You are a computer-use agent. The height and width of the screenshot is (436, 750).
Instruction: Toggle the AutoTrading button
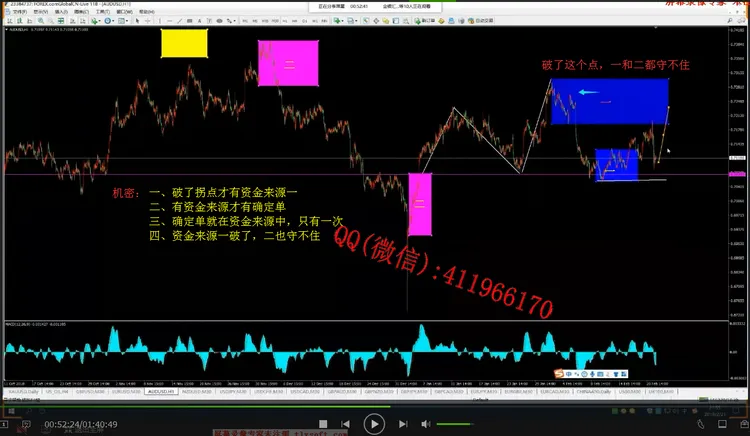coord(481,21)
